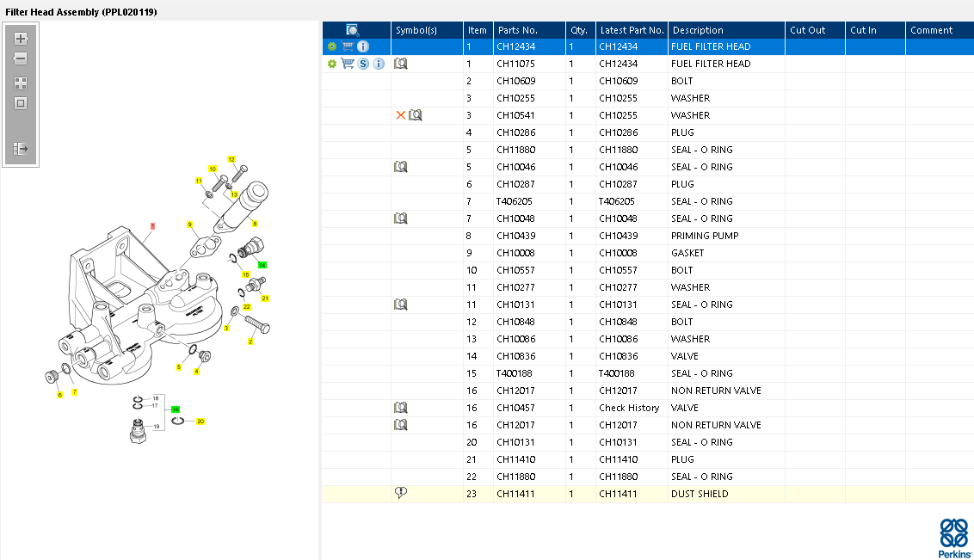The image size is (974, 560).
Task: Click the four-square grid view icon
Action: click(21, 83)
